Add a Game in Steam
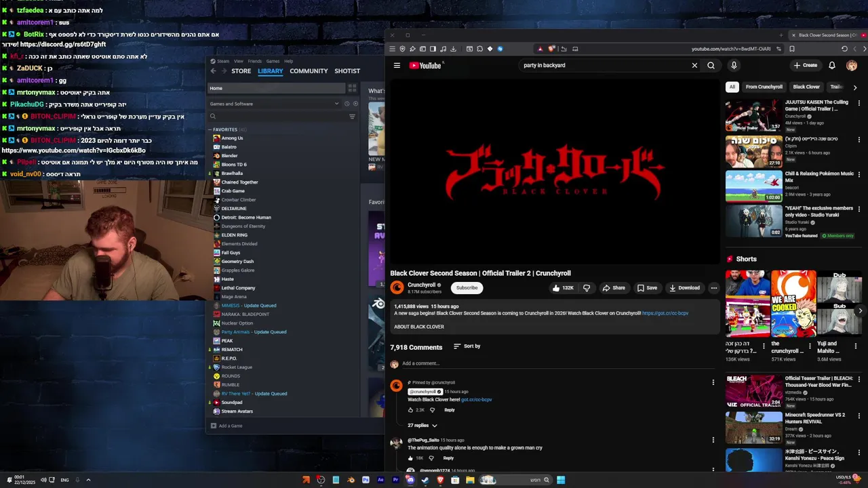Viewport: 868px width, 488px height. tap(226, 426)
